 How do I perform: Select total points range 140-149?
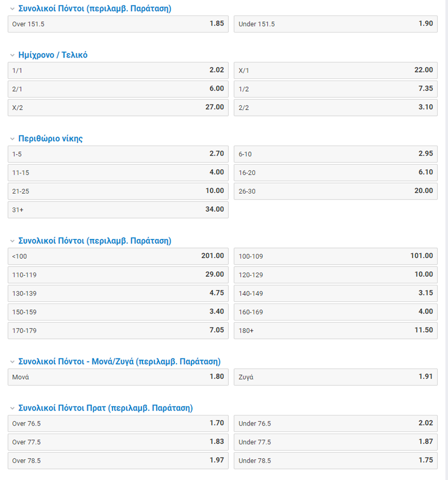(x=335, y=293)
